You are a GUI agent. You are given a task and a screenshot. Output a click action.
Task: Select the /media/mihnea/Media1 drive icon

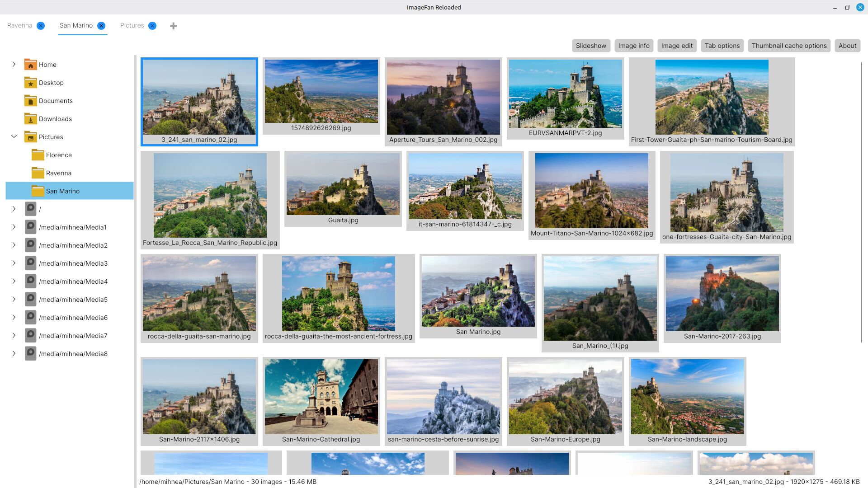pos(30,227)
